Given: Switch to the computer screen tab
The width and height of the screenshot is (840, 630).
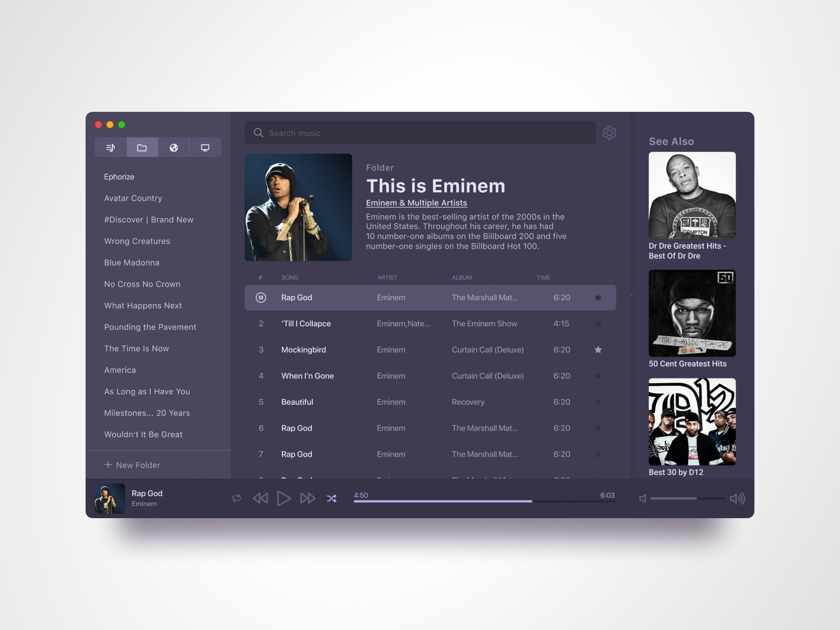Looking at the screenshot, I should tap(205, 148).
